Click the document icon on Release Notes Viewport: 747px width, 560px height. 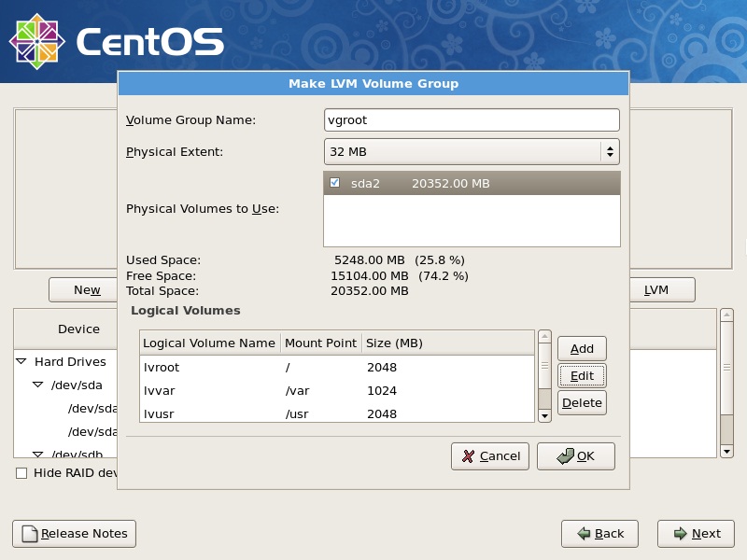pos(30,534)
